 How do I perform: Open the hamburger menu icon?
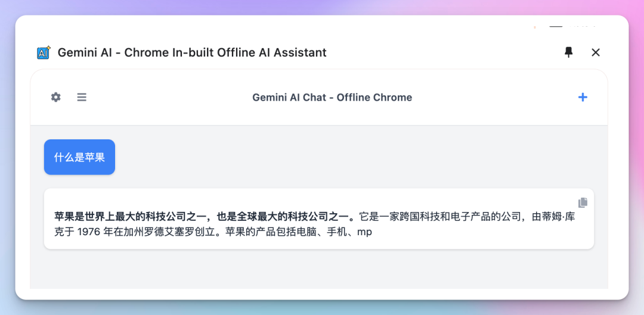pyautogui.click(x=82, y=97)
